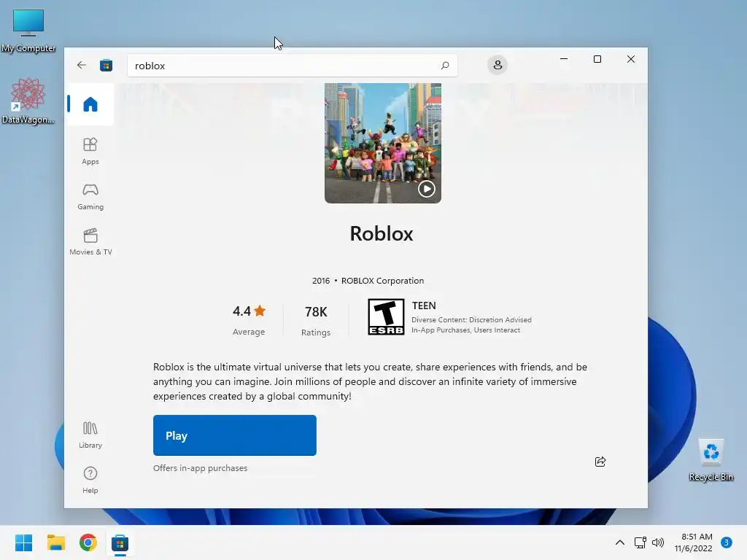Share Roblox using the share icon

tap(600, 462)
